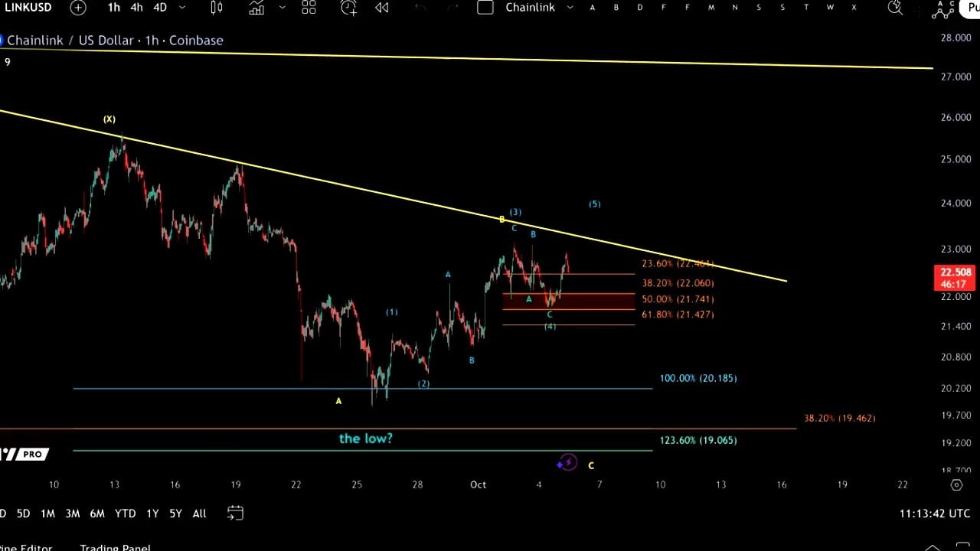Viewport: 980px width, 551px height.
Task: Open the LINKUSD symbol search
Action: click(x=28, y=8)
